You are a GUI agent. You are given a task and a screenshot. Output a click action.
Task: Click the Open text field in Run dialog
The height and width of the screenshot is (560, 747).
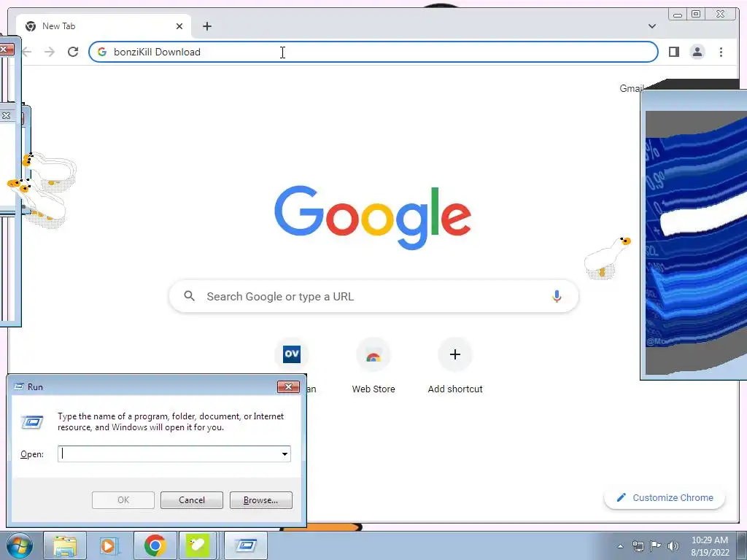(174, 454)
